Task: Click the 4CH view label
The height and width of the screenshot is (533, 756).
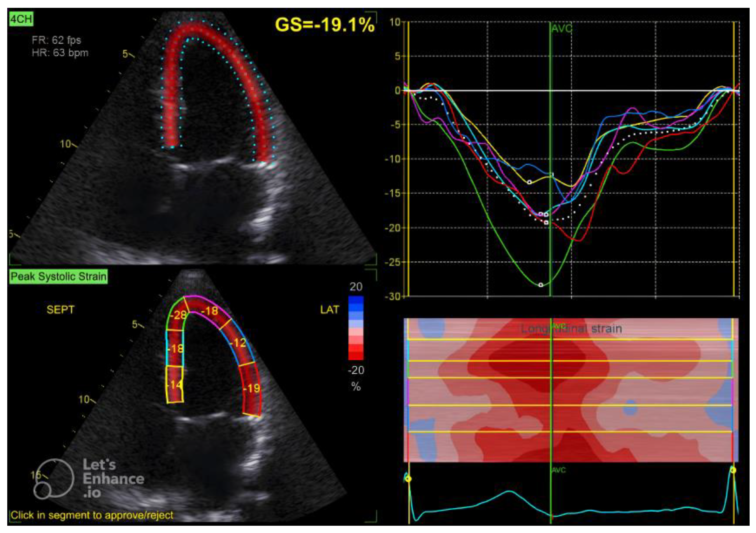Action: coord(21,19)
